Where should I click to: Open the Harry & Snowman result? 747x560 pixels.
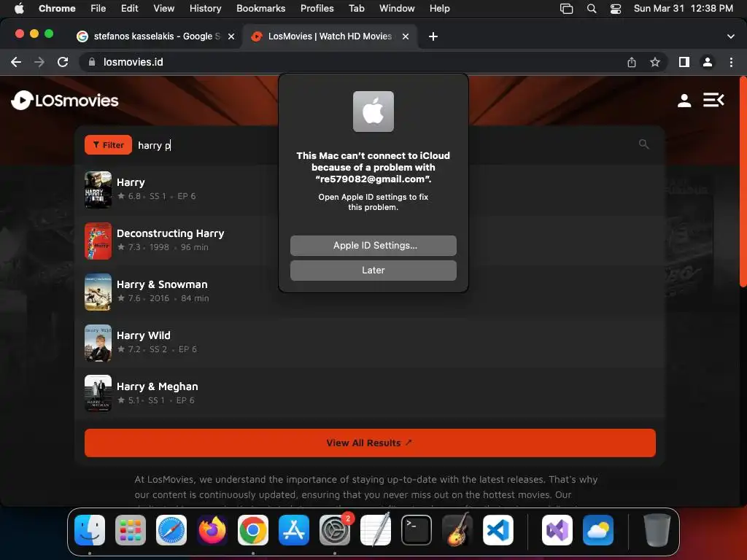tap(370, 292)
